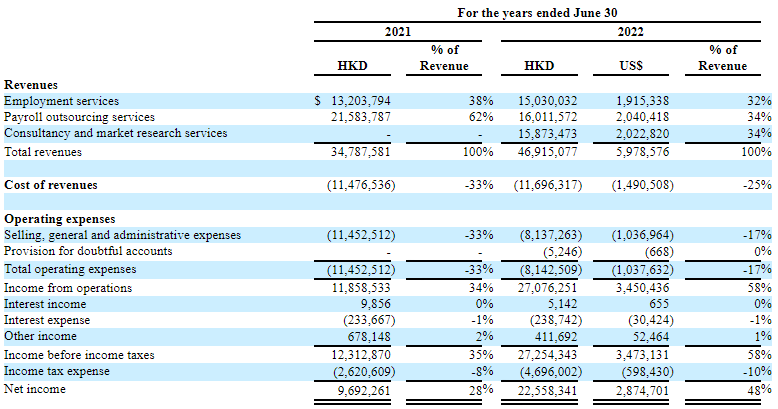Click the 'Operating expenses' heading
This screenshot has width=778, height=409.
(60, 219)
